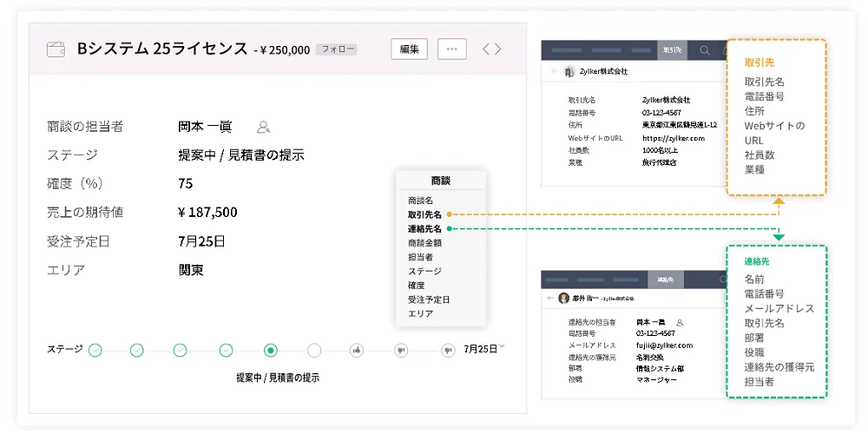
Task: Open the 連絡先 tab in contact window
Action: point(666,279)
